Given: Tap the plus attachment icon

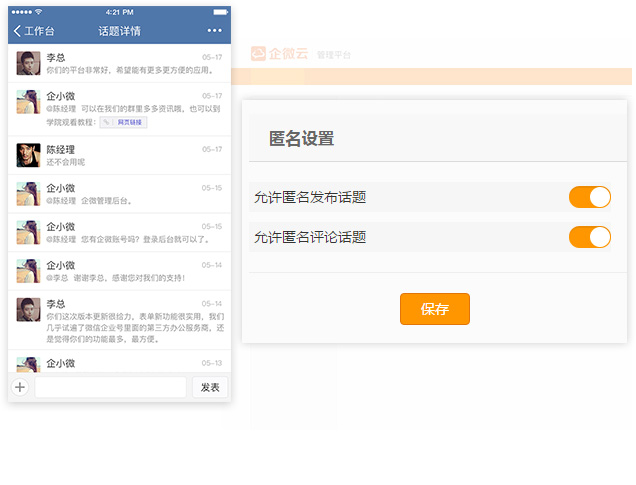Looking at the screenshot, I should pos(20,387).
